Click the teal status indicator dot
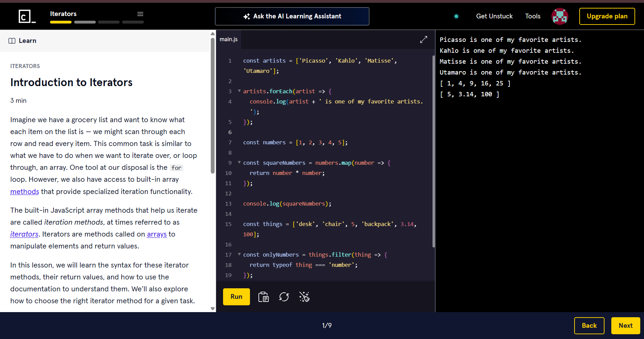 click(x=456, y=16)
